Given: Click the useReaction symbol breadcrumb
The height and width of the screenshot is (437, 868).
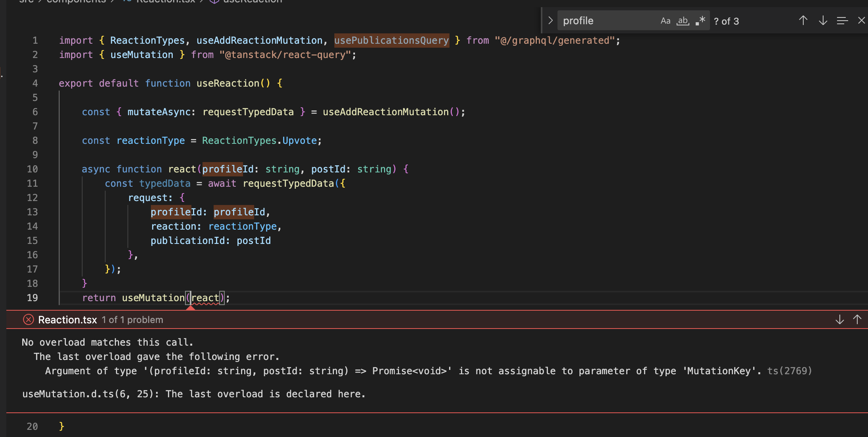Looking at the screenshot, I should pos(252,2).
